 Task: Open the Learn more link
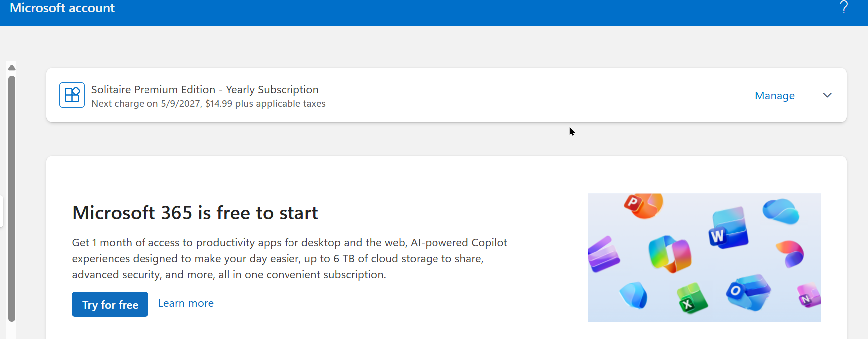[186, 303]
